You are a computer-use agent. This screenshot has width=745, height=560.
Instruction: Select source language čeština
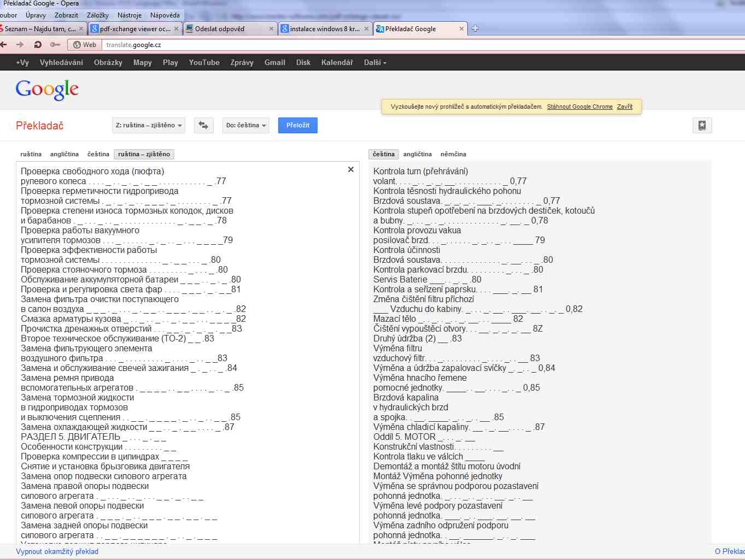pos(98,154)
